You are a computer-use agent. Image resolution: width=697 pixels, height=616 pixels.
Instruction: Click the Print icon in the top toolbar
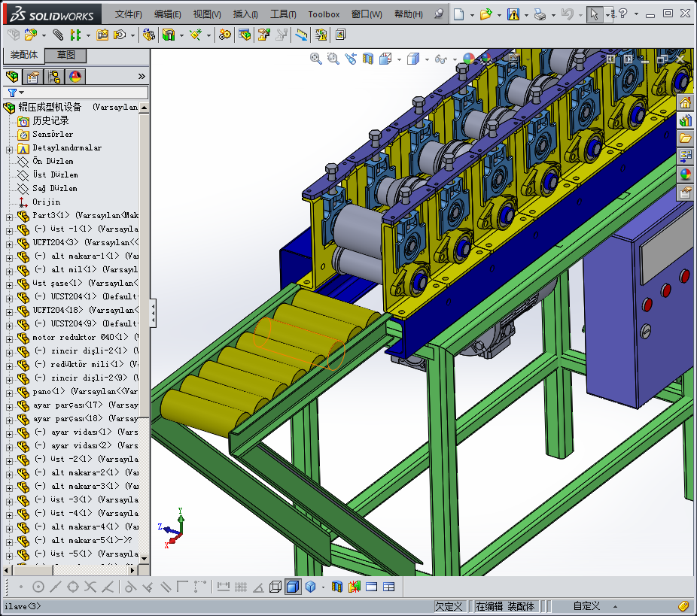click(539, 14)
